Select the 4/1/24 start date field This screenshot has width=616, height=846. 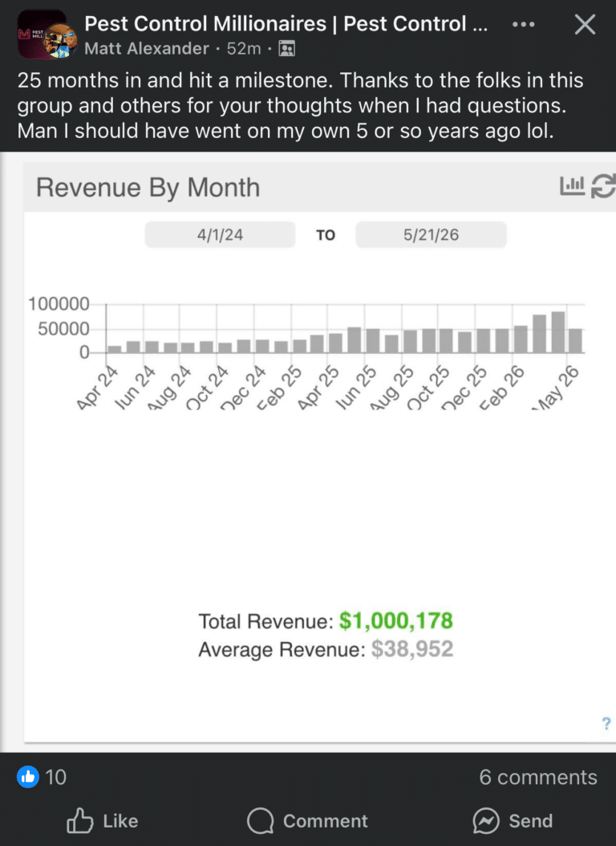coord(220,234)
